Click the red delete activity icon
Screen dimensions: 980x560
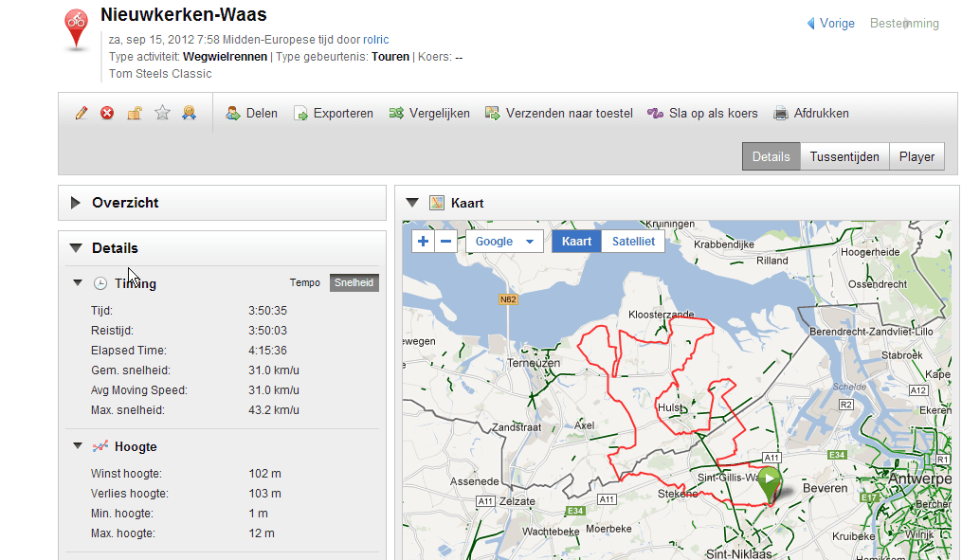tap(107, 113)
